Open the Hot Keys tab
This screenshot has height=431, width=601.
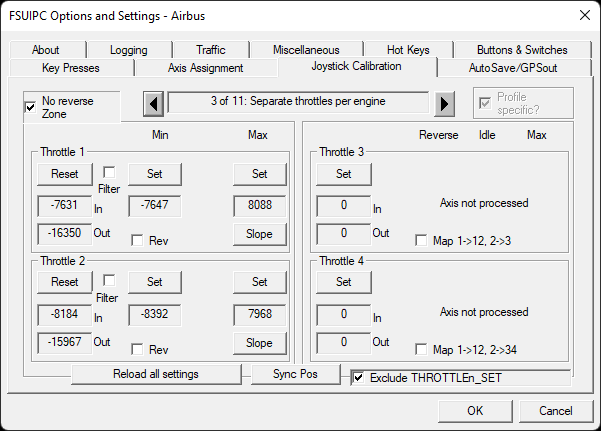click(408, 50)
